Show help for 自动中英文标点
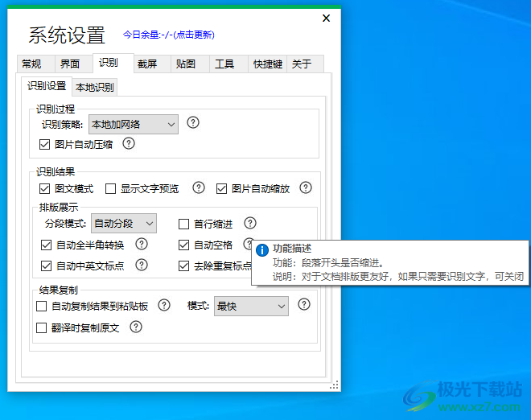The image size is (531, 420). click(142, 265)
